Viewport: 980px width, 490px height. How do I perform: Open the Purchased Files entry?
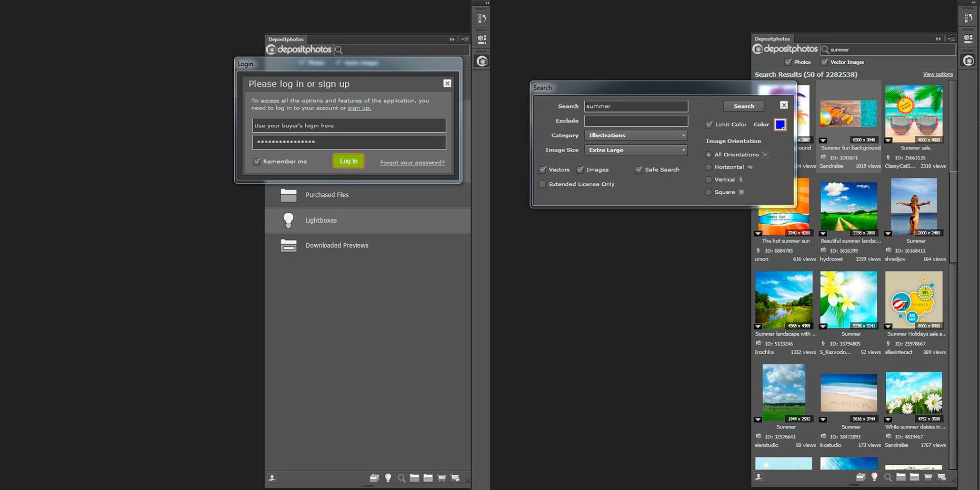[367, 195]
